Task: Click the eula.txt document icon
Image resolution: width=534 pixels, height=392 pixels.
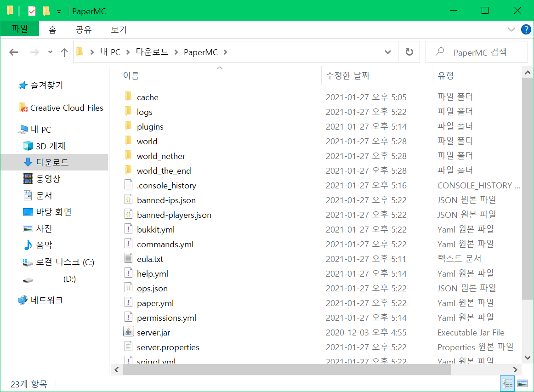Action: pyautogui.click(x=128, y=258)
